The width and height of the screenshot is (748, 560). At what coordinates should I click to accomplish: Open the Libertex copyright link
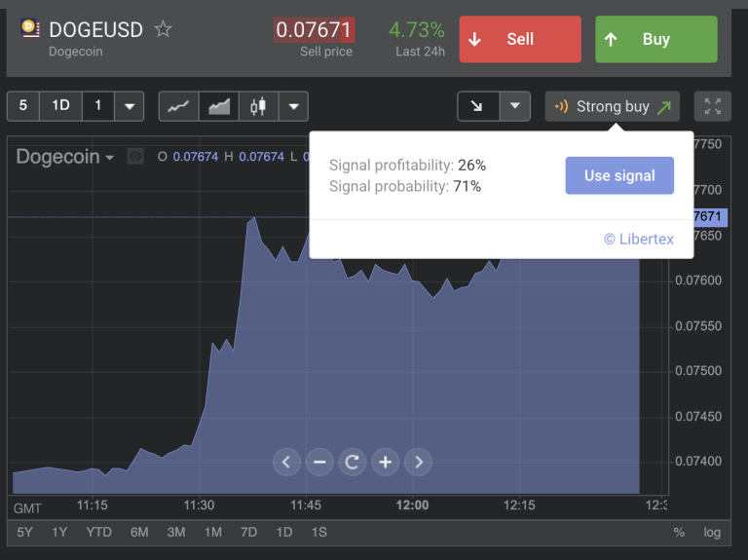click(x=639, y=239)
